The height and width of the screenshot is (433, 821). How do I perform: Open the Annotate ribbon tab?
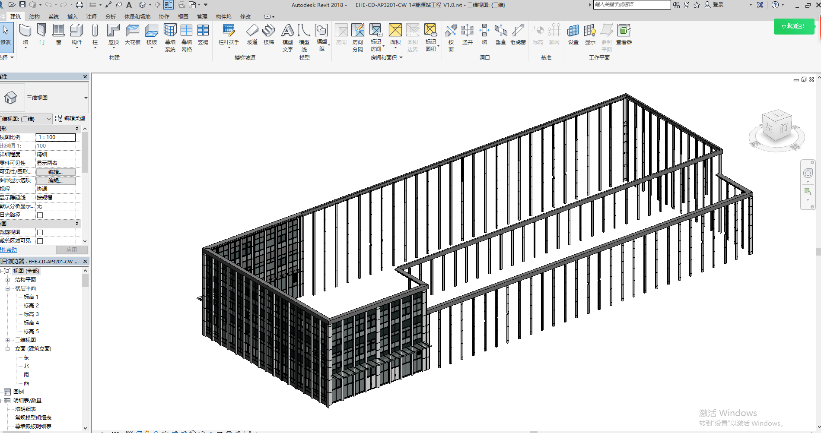click(x=92, y=16)
